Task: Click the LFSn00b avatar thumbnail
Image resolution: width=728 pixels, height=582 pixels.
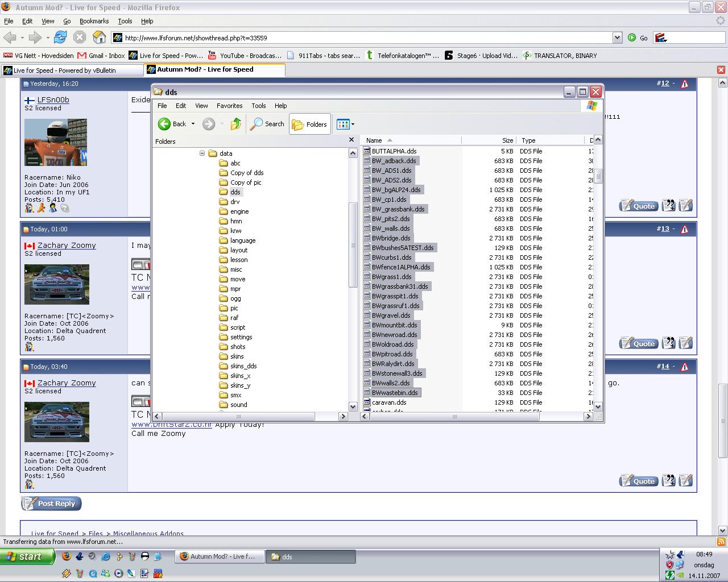Action: click(x=56, y=142)
